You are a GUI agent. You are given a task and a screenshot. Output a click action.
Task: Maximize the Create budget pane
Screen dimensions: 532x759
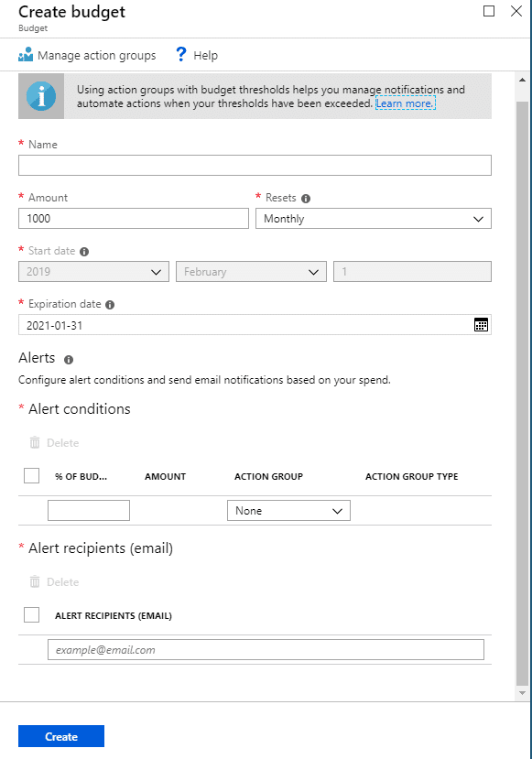pyautogui.click(x=489, y=11)
